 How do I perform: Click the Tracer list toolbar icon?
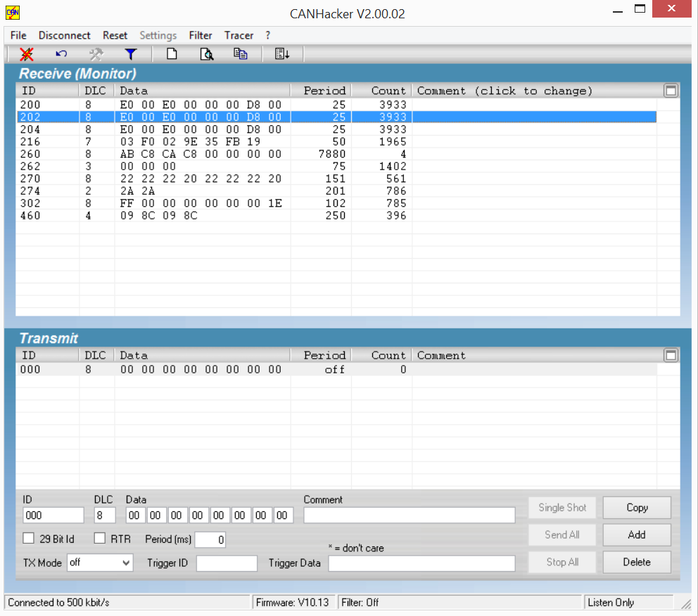[282, 54]
